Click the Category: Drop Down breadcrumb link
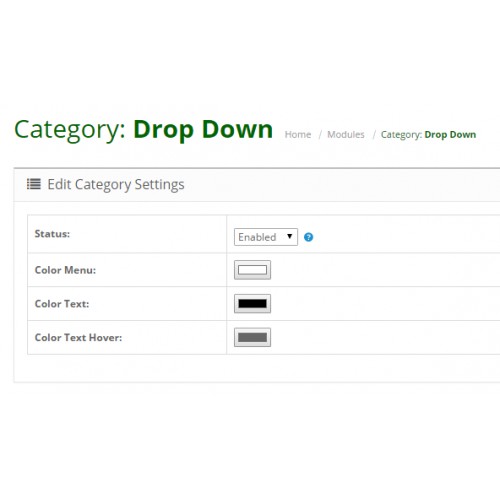Image resolution: width=500 pixels, height=500 pixels. (x=428, y=135)
